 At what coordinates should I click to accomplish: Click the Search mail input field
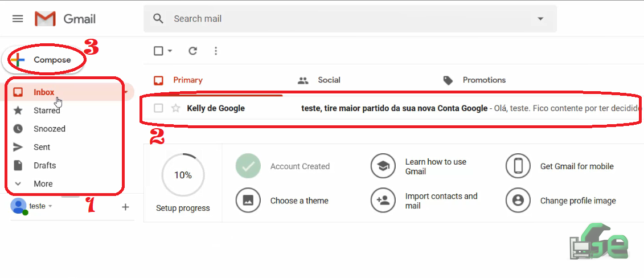point(349,18)
